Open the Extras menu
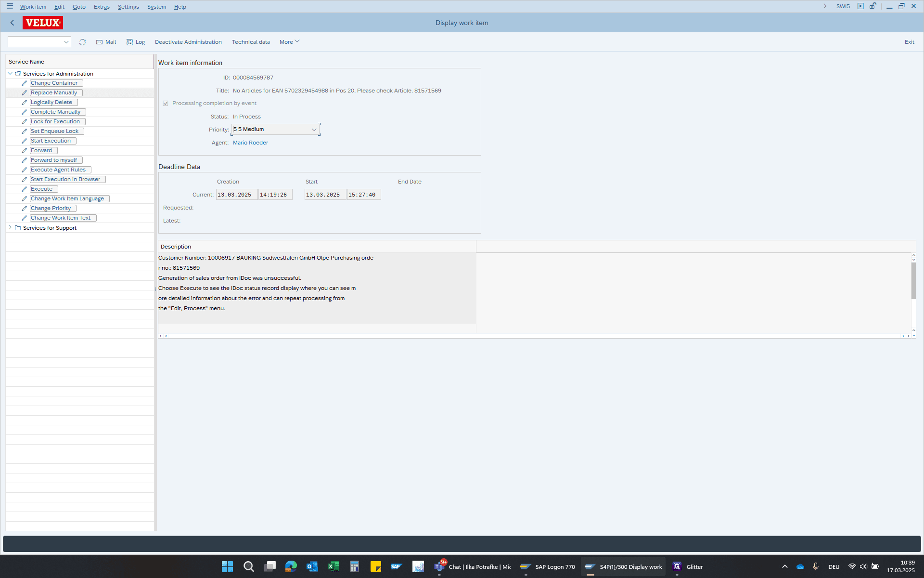This screenshot has height=578, width=924. point(102,7)
